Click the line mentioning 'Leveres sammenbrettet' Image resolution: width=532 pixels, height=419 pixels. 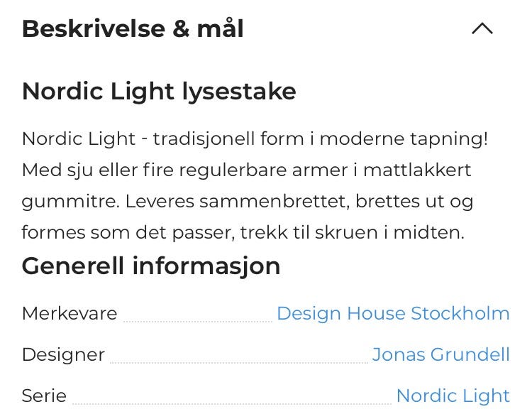click(x=247, y=202)
